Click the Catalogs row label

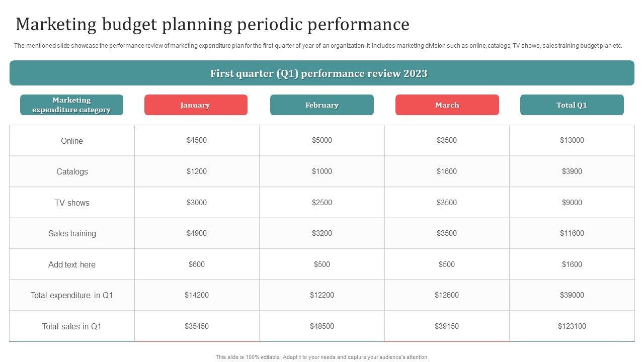(72, 171)
